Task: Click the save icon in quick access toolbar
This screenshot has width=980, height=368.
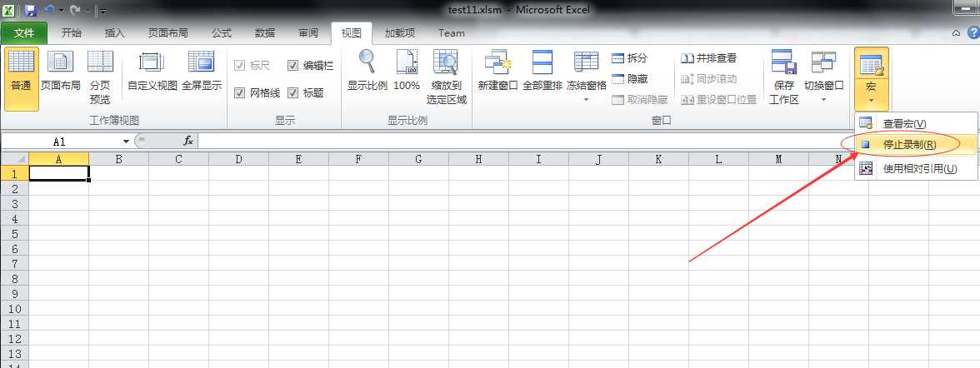Action: pos(30,10)
